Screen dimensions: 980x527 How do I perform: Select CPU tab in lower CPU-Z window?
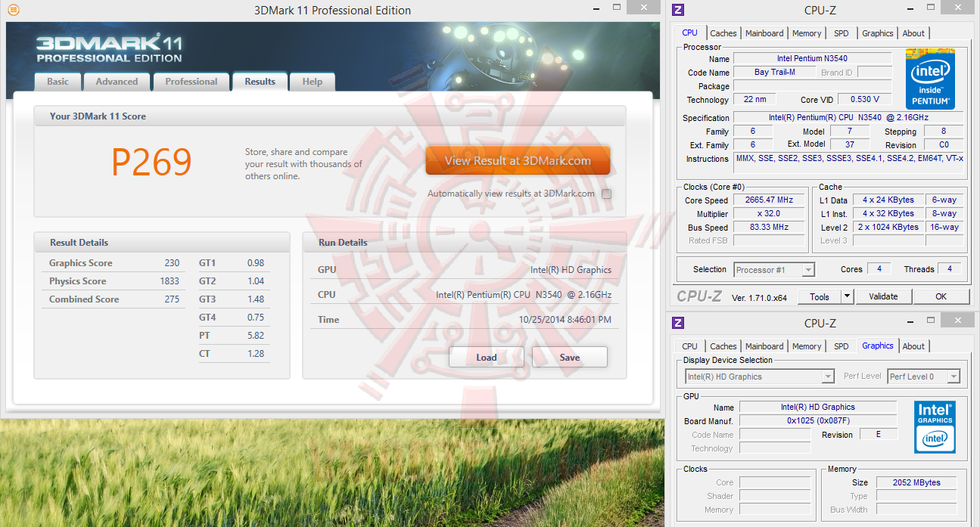coord(689,346)
